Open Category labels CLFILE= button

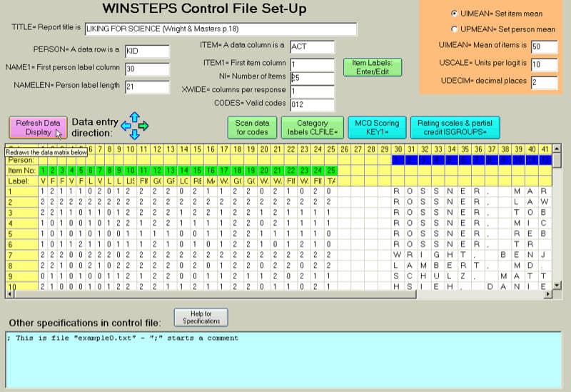click(313, 128)
